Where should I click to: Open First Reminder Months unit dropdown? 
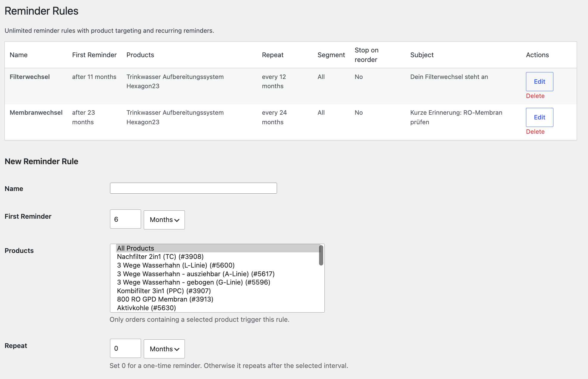pos(164,220)
